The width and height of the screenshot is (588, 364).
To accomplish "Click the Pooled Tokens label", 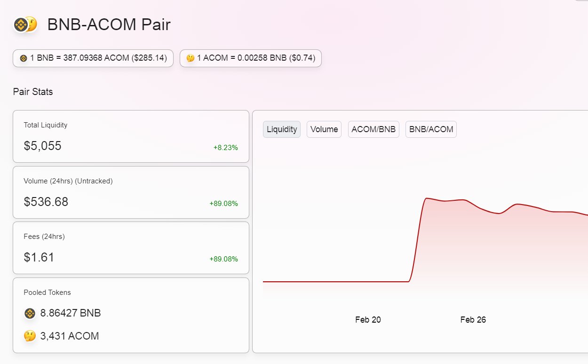I will point(48,293).
